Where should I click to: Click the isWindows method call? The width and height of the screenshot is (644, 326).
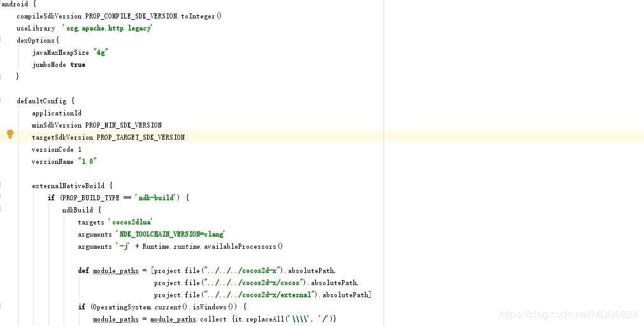click(x=215, y=307)
